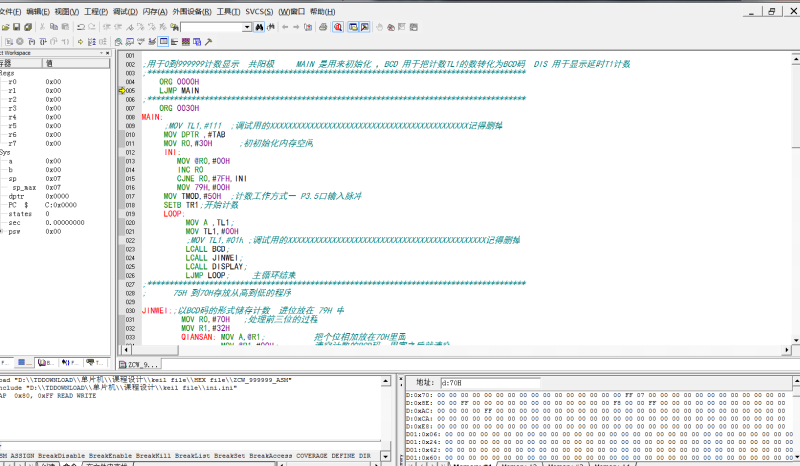The width and height of the screenshot is (800, 466).
Task: Click the editor horizontal scrollbar thumb
Action: click(x=155, y=350)
